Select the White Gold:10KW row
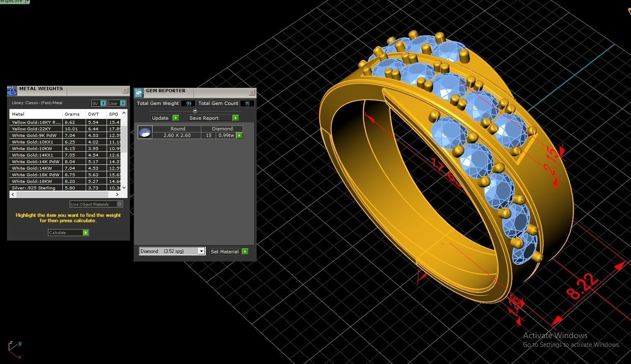The image size is (631, 364). click(66, 148)
